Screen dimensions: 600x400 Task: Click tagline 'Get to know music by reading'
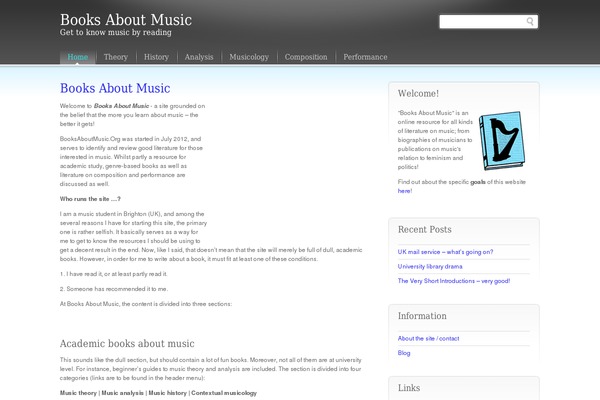pos(116,33)
